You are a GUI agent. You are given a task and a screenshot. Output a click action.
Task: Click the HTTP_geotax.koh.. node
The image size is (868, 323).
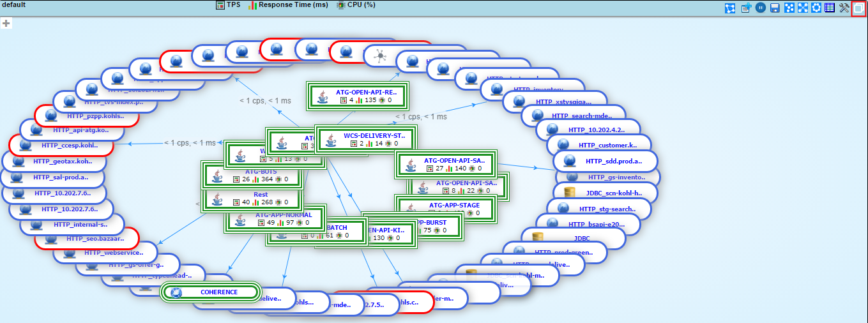click(x=54, y=161)
